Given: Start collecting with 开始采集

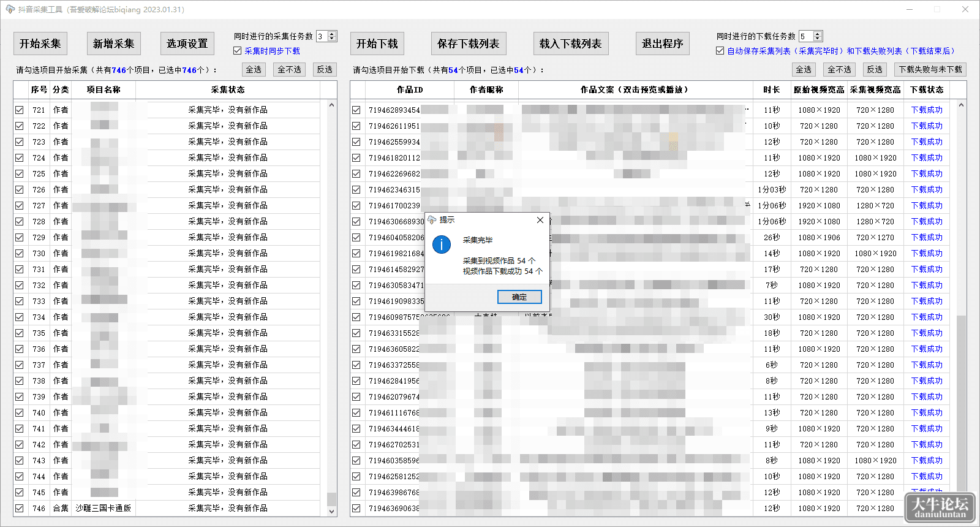Looking at the screenshot, I should point(40,44).
